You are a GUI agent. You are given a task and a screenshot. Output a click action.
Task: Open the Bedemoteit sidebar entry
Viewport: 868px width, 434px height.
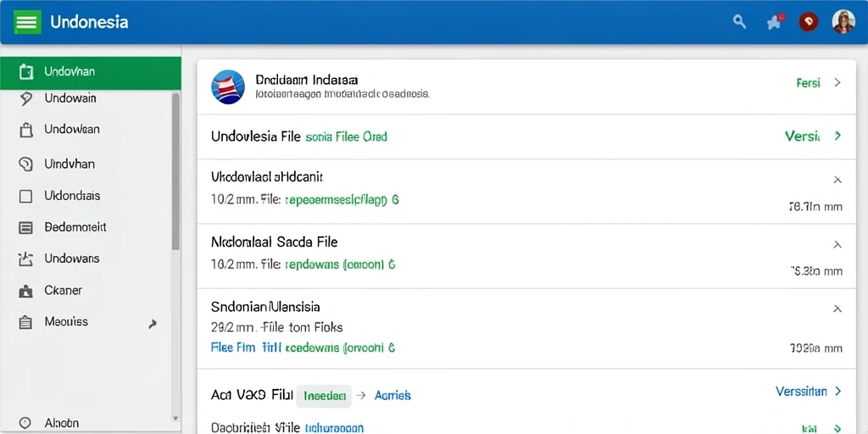[75, 227]
